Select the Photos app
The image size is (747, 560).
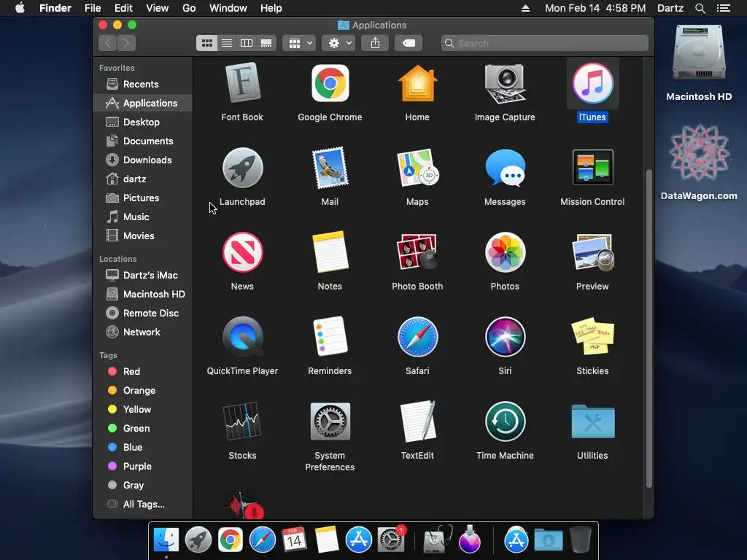click(x=505, y=252)
